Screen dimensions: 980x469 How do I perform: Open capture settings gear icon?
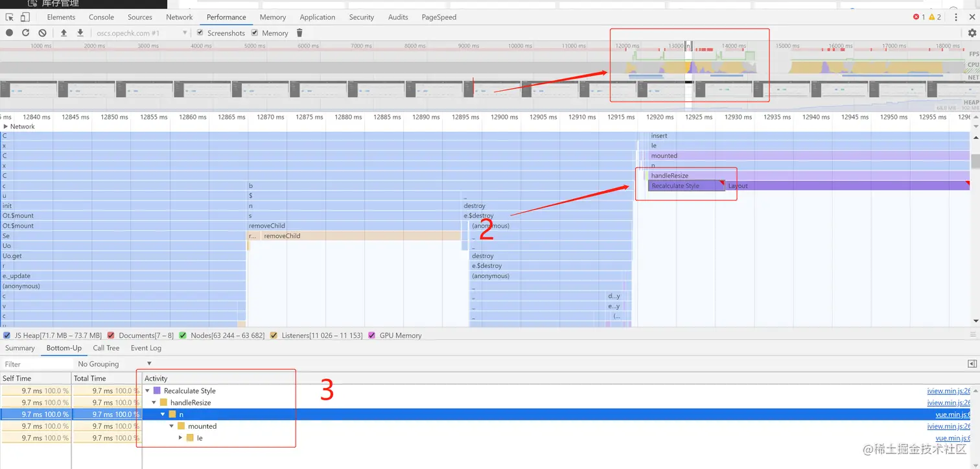(x=972, y=32)
